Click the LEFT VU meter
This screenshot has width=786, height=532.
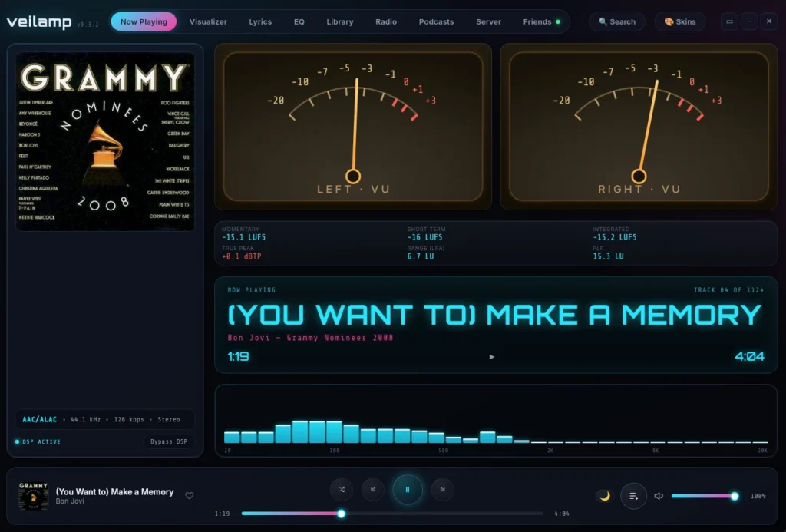(353, 127)
